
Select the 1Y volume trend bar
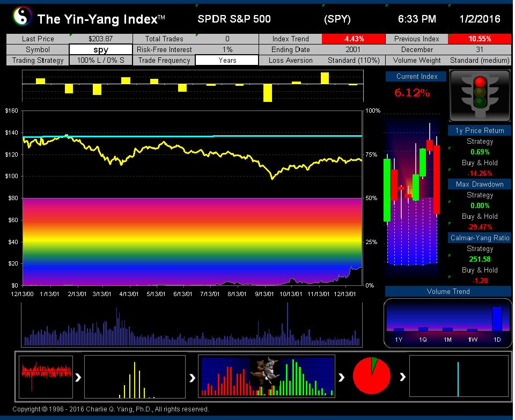[x=399, y=329]
